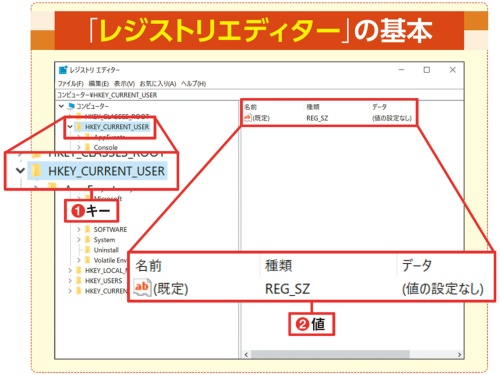Click the コンピューター computer icon
Screen dimensions: 500x375
coord(71,106)
